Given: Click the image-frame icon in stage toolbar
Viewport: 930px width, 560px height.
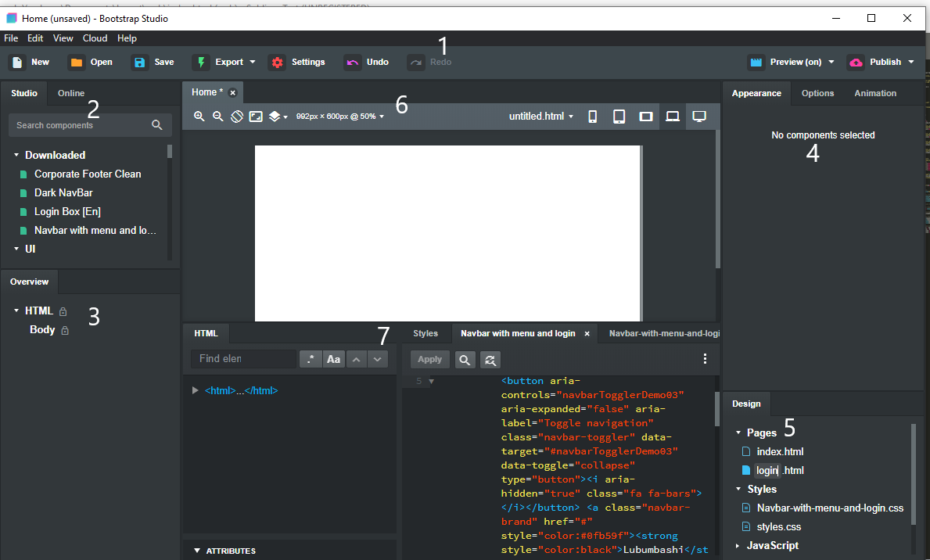Looking at the screenshot, I should [x=256, y=117].
